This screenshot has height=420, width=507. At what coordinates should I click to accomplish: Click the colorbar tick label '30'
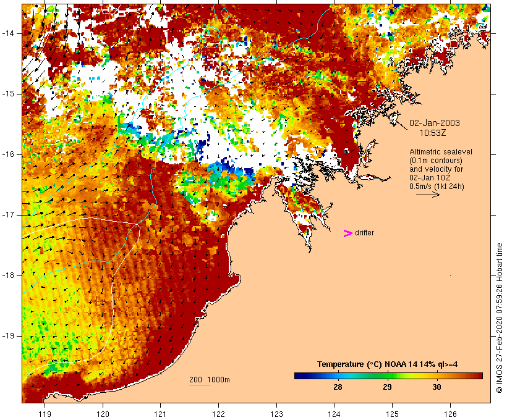coord(437,387)
